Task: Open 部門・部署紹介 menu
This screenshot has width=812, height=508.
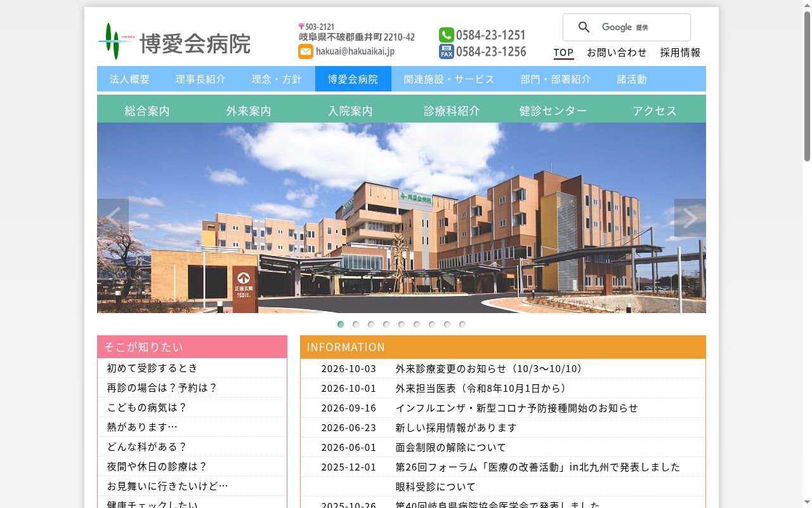Action: point(556,79)
